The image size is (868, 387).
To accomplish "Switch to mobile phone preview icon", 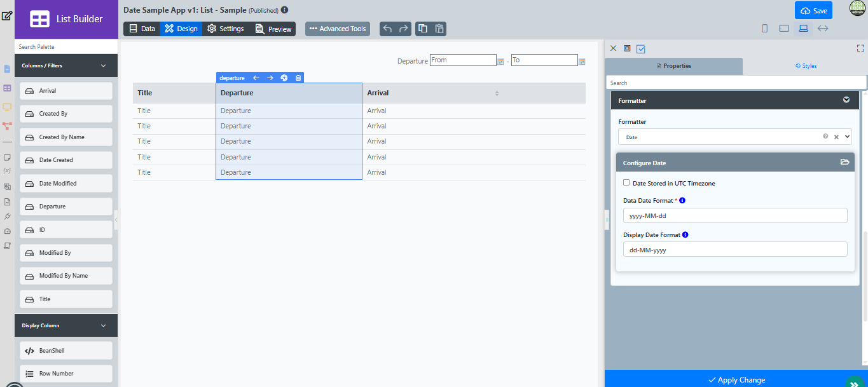I will [764, 29].
